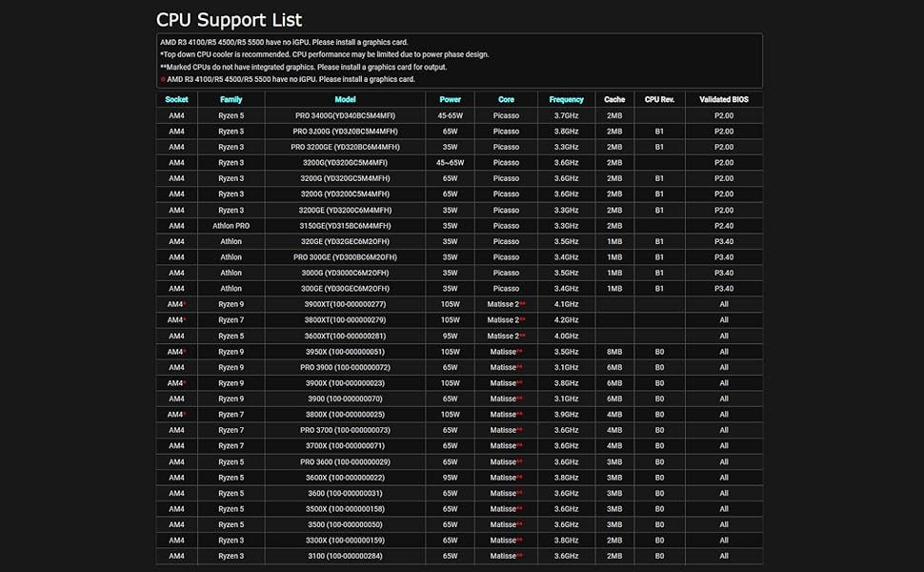Image resolution: width=924 pixels, height=572 pixels.
Task: Click the red bullet icon in the iGPU note
Action: pos(162,80)
